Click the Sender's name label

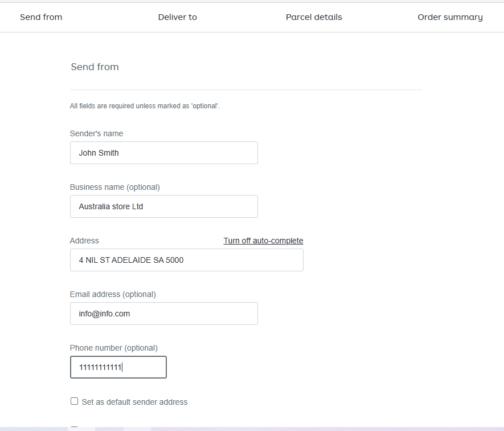pos(96,133)
